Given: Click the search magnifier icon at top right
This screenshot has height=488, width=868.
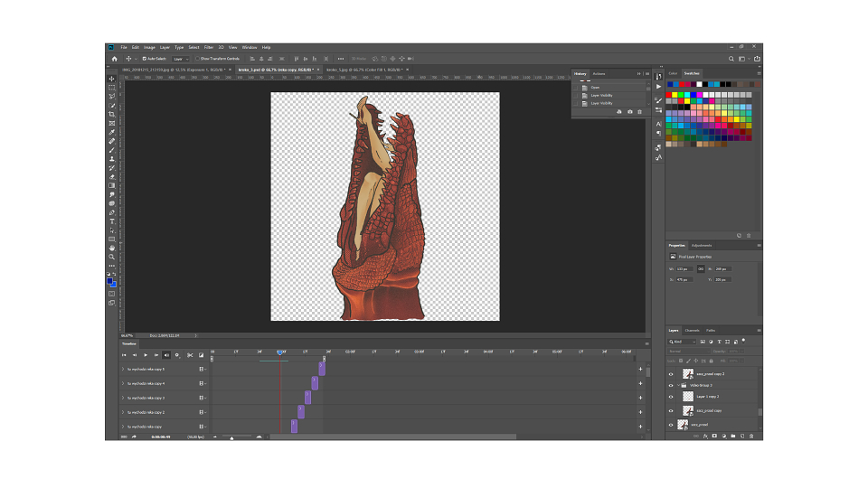Looking at the screenshot, I should pos(731,59).
